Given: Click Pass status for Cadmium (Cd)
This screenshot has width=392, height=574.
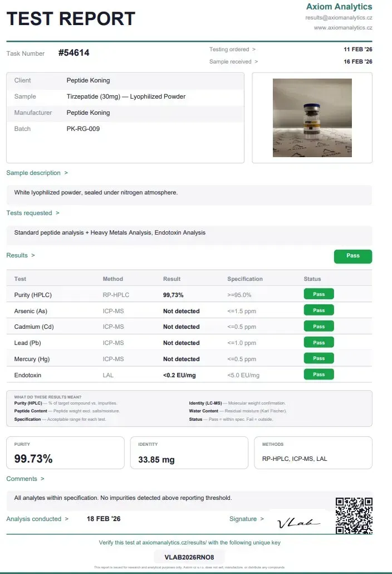Looking at the screenshot, I should [x=319, y=326].
